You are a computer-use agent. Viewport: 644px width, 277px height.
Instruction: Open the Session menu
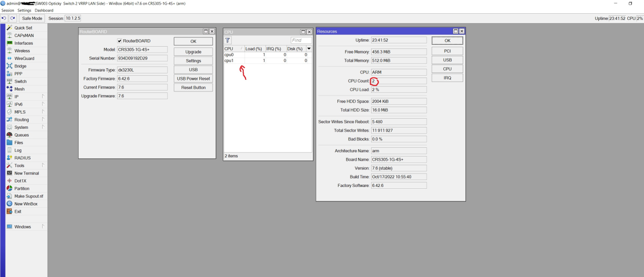coord(8,10)
